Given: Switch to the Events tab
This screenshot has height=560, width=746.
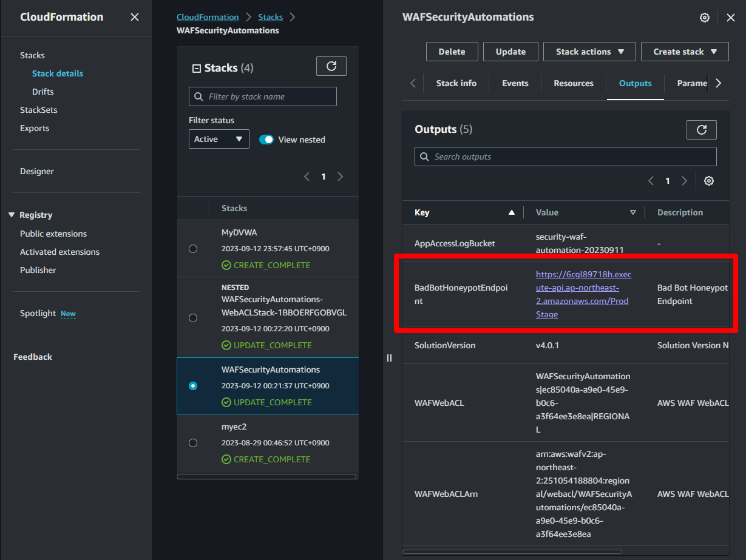Looking at the screenshot, I should coord(515,83).
